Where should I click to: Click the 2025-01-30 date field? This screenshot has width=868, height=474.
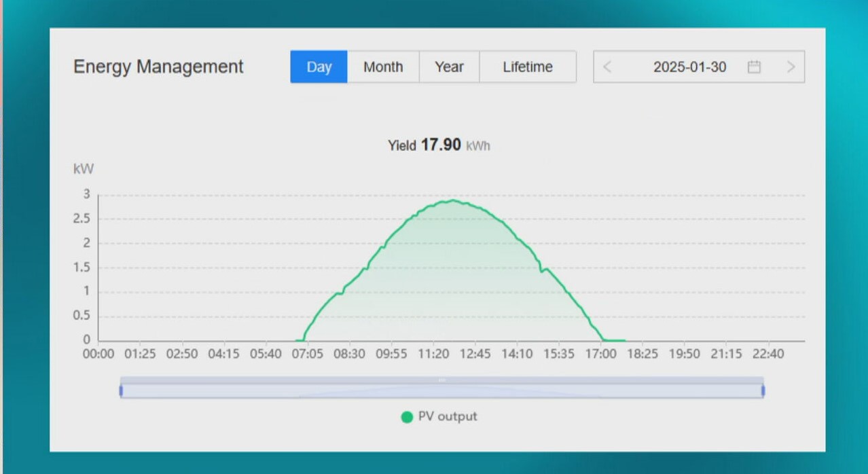tap(689, 67)
